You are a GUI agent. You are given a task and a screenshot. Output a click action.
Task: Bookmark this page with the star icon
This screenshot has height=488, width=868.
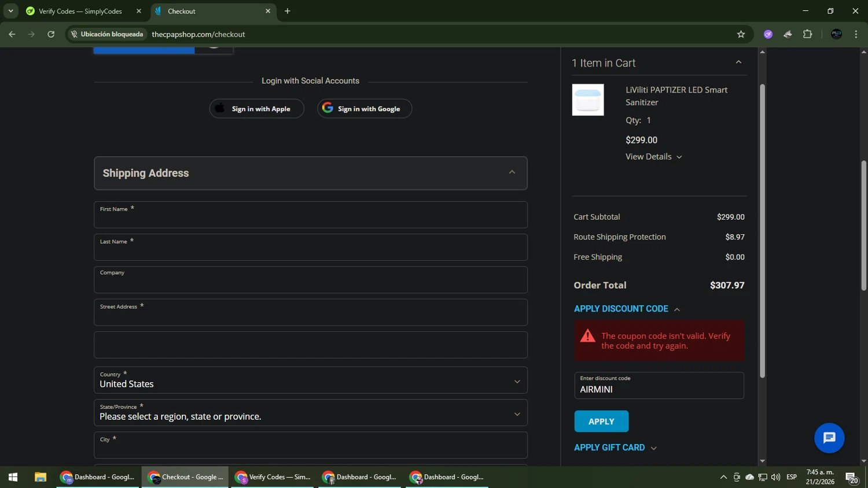[x=741, y=34]
